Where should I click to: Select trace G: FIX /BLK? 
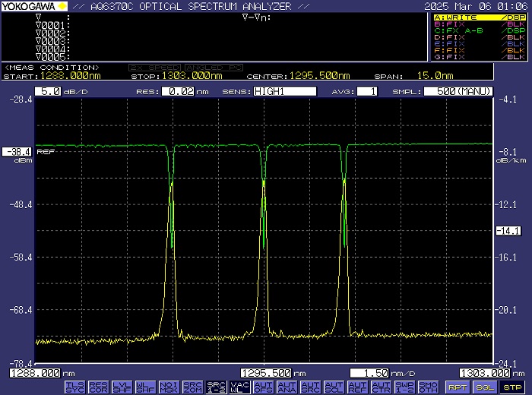480,57
